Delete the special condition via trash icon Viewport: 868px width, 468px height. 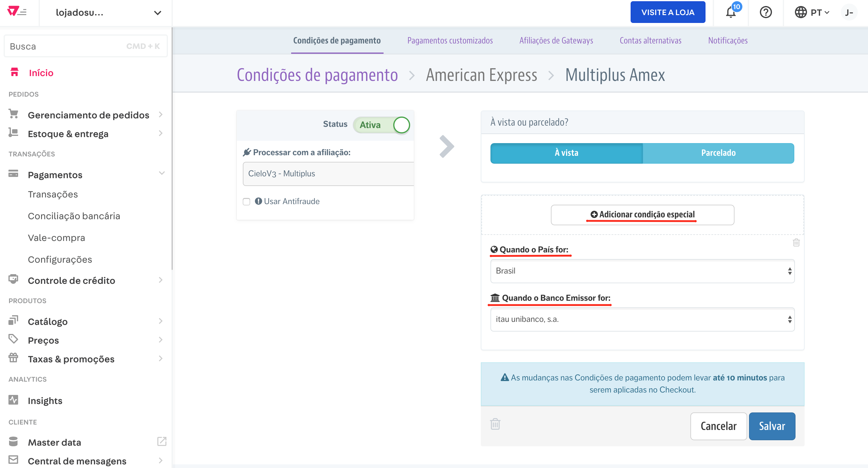point(796,242)
